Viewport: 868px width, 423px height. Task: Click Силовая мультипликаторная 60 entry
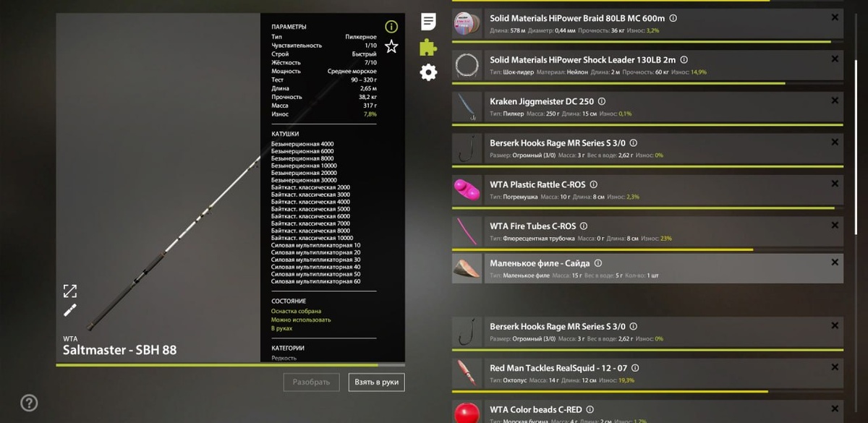click(316, 281)
